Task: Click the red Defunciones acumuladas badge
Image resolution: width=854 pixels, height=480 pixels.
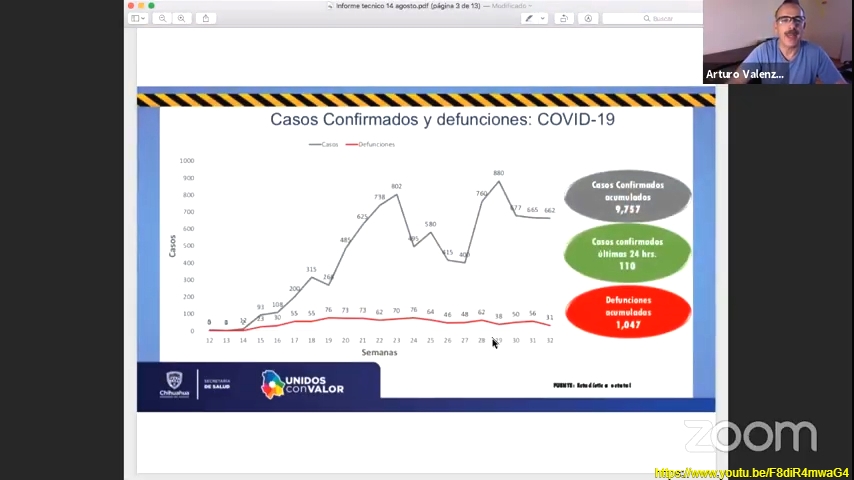Action: tap(627, 312)
